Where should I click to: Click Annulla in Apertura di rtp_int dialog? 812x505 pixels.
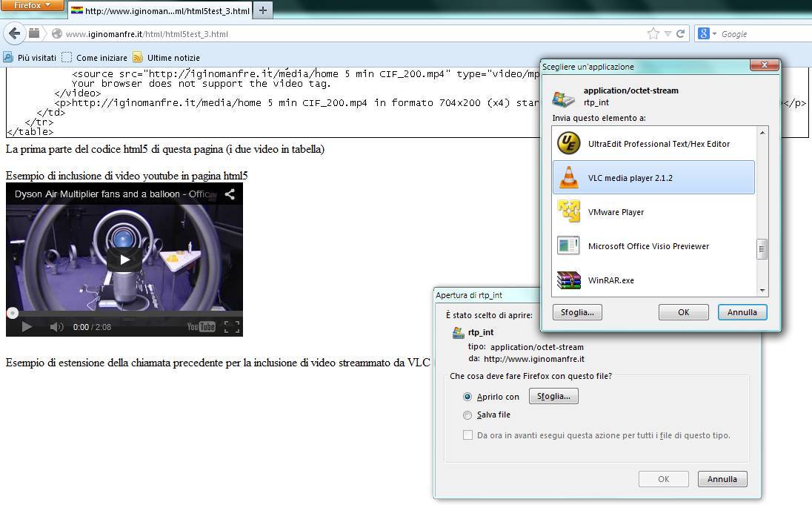coord(722,479)
